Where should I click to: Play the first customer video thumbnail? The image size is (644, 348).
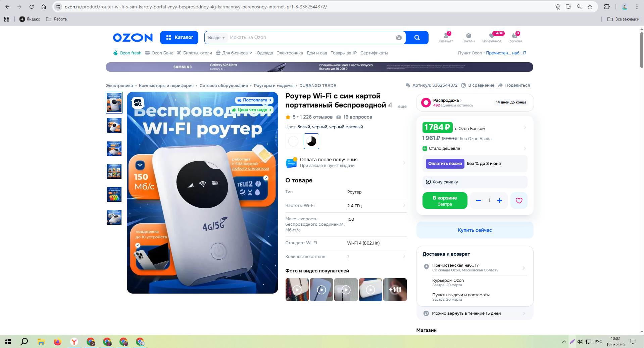(x=297, y=290)
